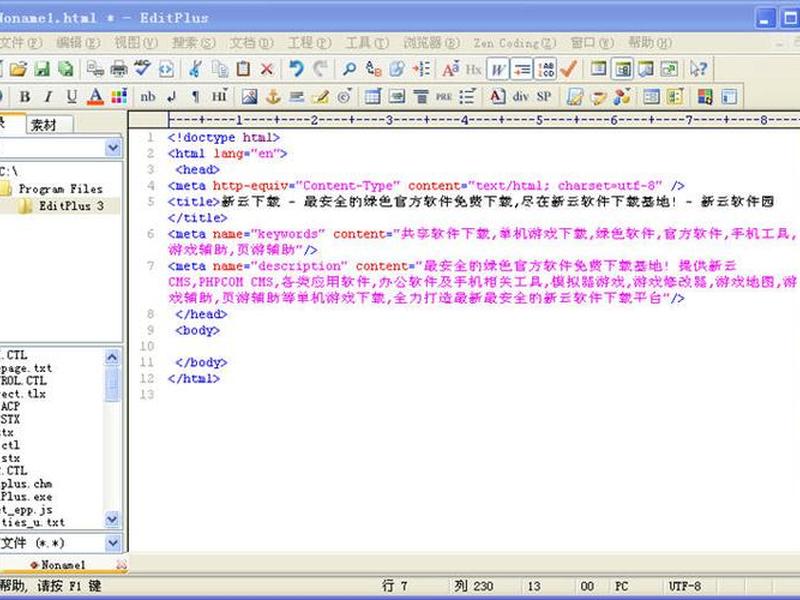Click file list scrollbar down arrow
This screenshot has height=600, width=800.
point(112,519)
